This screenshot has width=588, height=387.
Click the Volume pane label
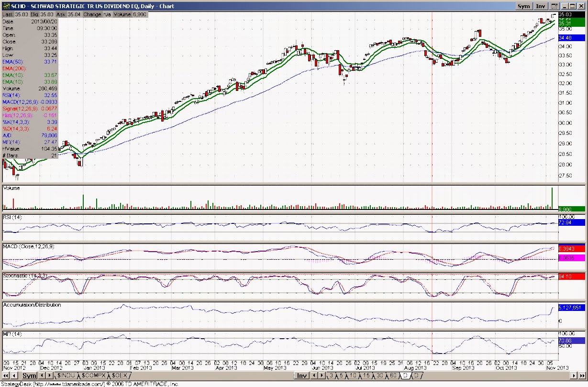coord(11,188)
